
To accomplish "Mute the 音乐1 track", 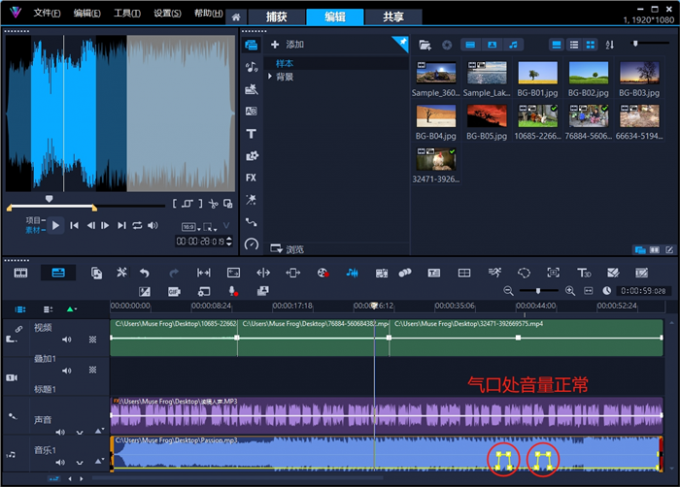I will (60, 462).
